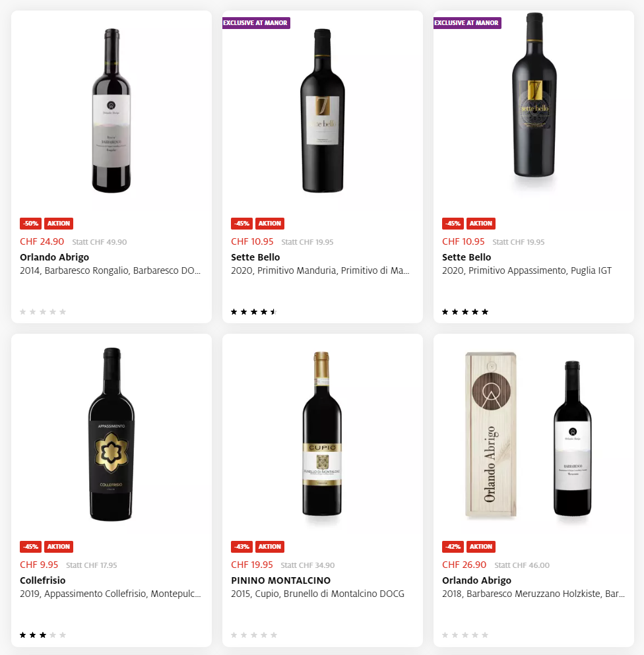Click the five-star rating of Sette Bello Appassimento
Image resolution: width=644 pixels, height=655 pixels.
click(465, 312)
